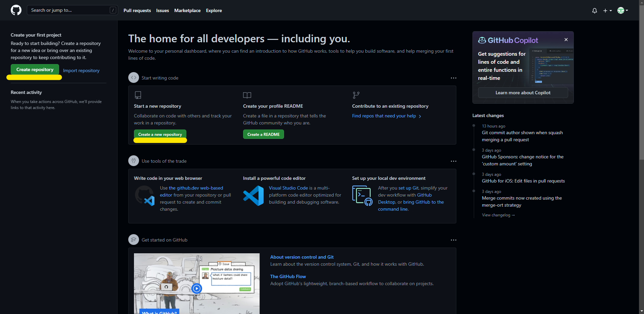Open Git commit author squash merging changelog

pyautogui.click(x=522, y=136)
